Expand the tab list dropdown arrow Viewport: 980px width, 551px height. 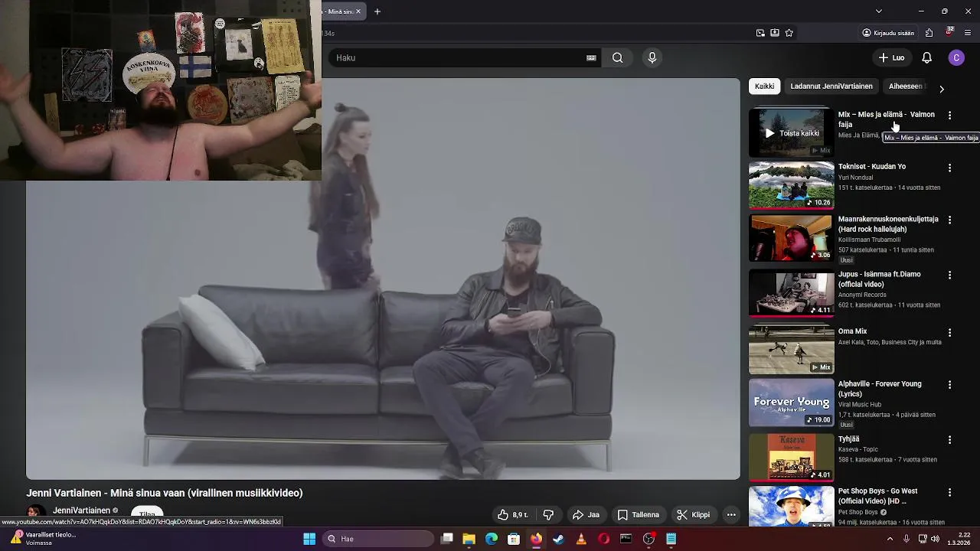(878, 11)
